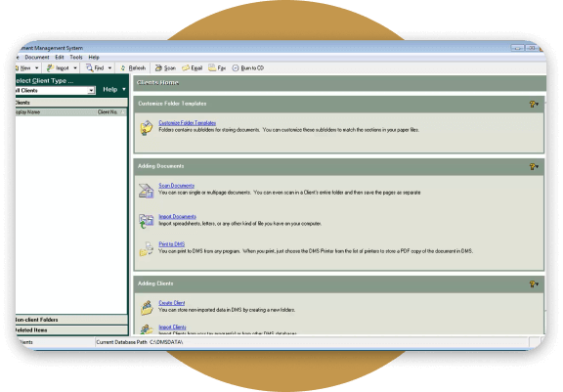Follow the Import Clients link

coord(172,327)
